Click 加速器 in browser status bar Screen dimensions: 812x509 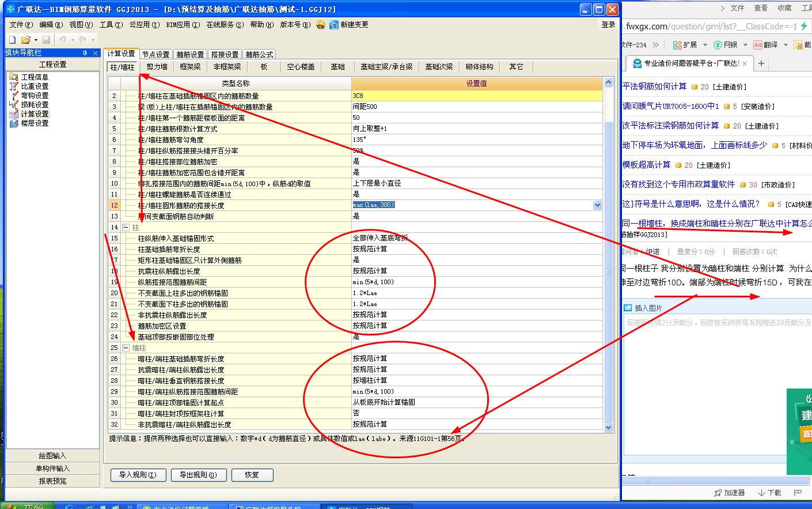tap(730, 493)
